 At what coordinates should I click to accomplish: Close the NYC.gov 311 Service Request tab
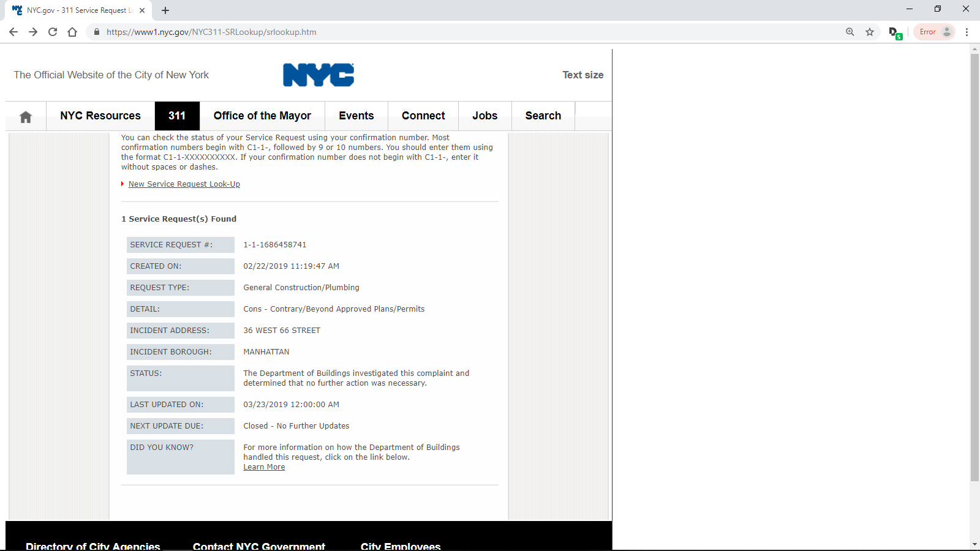(142, 10)
